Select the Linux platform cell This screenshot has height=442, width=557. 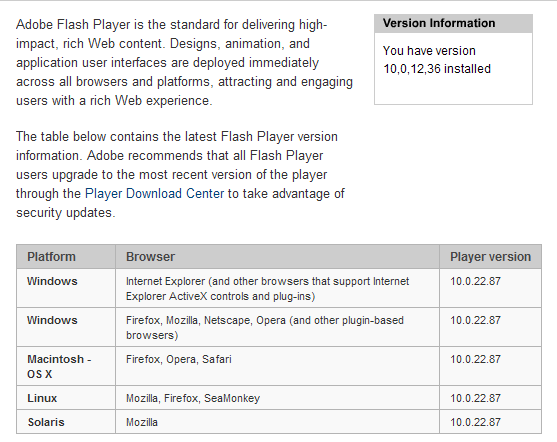pos(66,398)
